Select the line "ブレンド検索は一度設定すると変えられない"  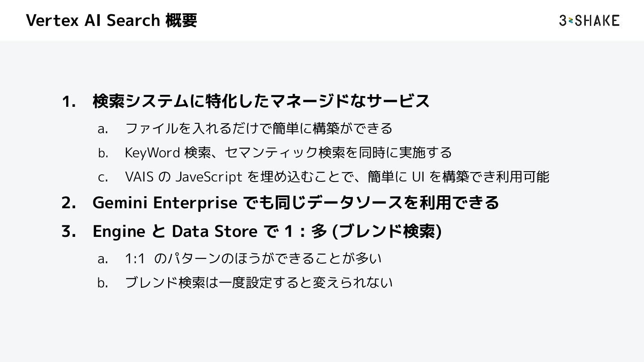tap(258, 282)
